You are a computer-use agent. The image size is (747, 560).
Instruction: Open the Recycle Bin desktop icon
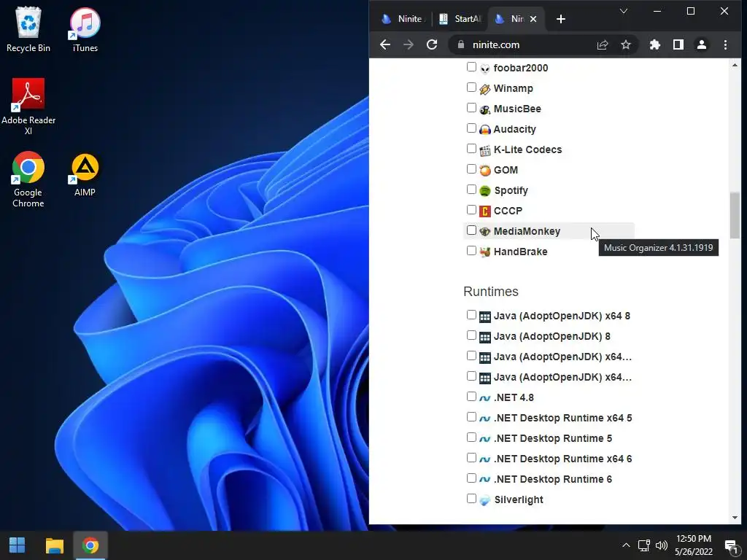pyautogui.click(x=28, y=29)
